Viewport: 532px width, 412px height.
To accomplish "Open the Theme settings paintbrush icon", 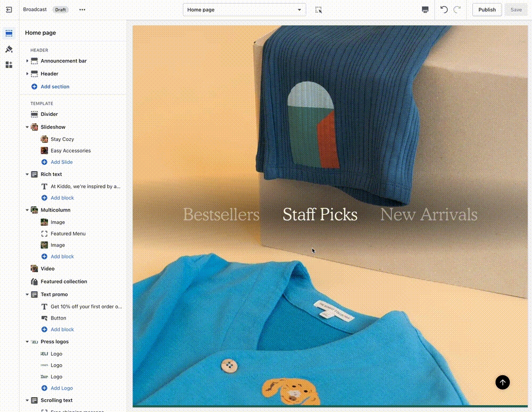I will pos(9,49).
